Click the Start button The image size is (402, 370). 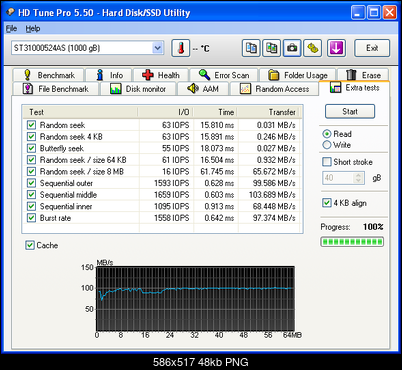tap(350, 111)
